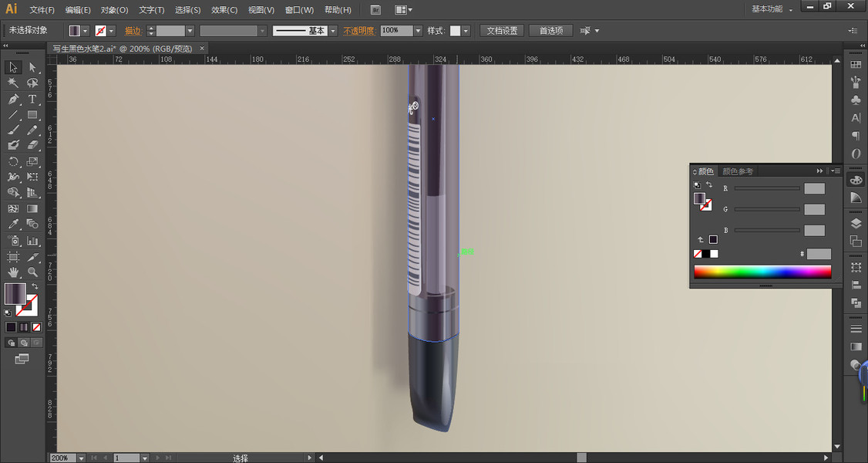Set paint mode to Gradient in Tools
This screenshot has width=868, height=463.
(24, 327)
